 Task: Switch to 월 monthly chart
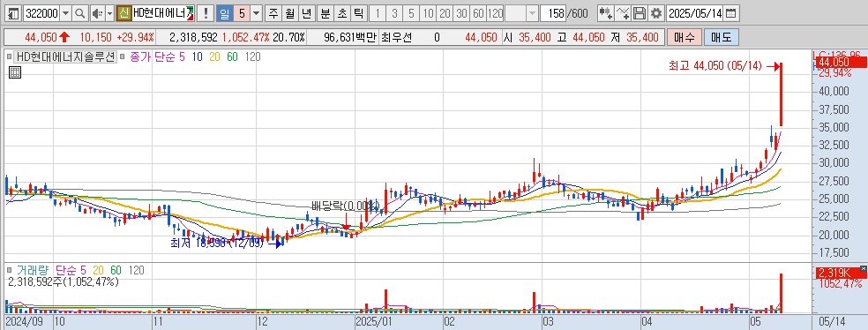coord(289,12)
